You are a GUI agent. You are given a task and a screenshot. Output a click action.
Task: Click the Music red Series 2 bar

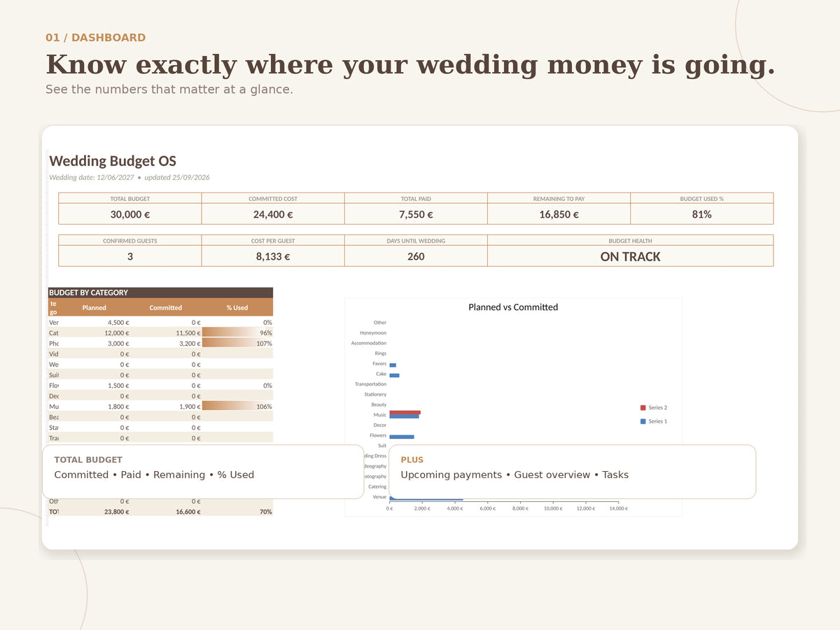(405, 413)
